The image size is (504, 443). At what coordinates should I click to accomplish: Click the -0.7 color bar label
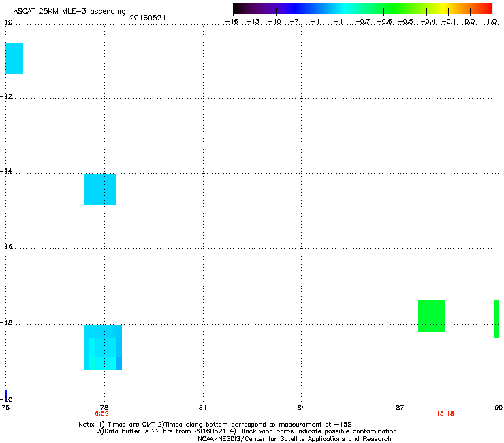pos(362,22)
